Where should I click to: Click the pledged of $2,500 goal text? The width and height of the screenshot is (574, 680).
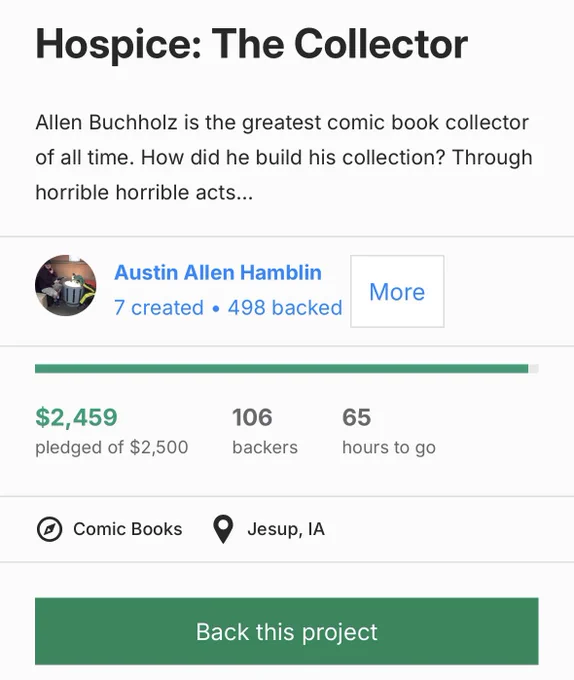[112, 447]
